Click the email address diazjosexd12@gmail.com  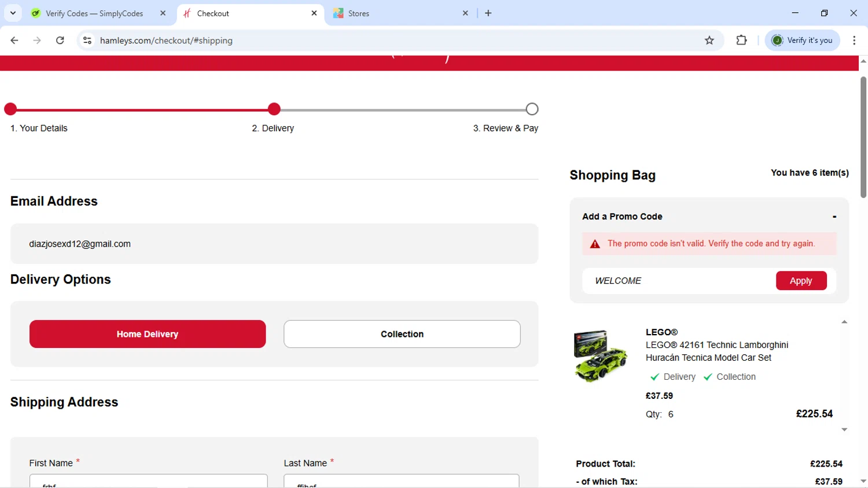(80, 244)
